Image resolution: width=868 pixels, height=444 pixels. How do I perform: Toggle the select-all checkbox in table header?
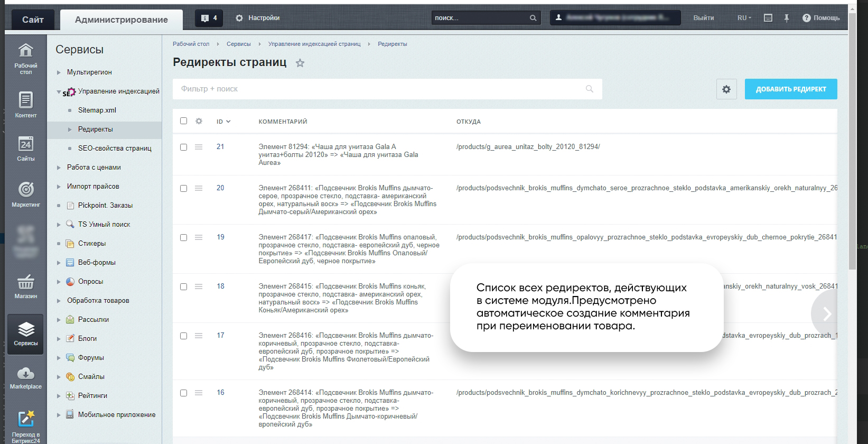click(x=183, y=121)
